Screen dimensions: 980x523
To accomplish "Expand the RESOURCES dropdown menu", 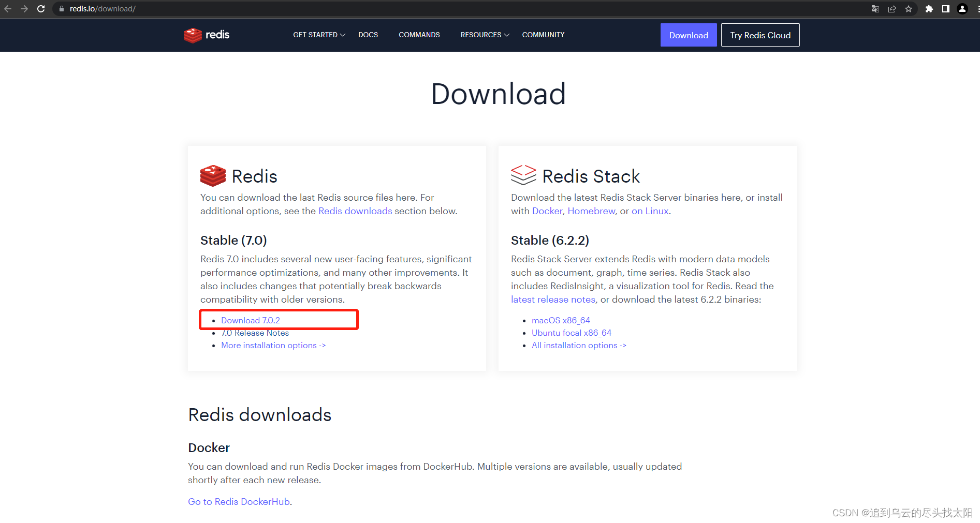I will [485, 35].
